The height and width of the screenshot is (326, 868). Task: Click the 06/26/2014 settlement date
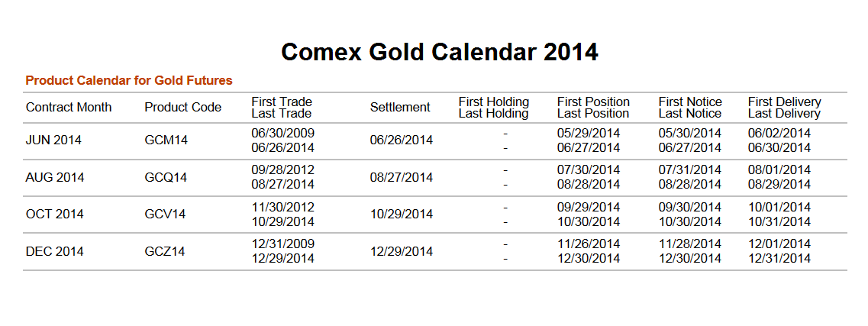[x=402, y=140]
